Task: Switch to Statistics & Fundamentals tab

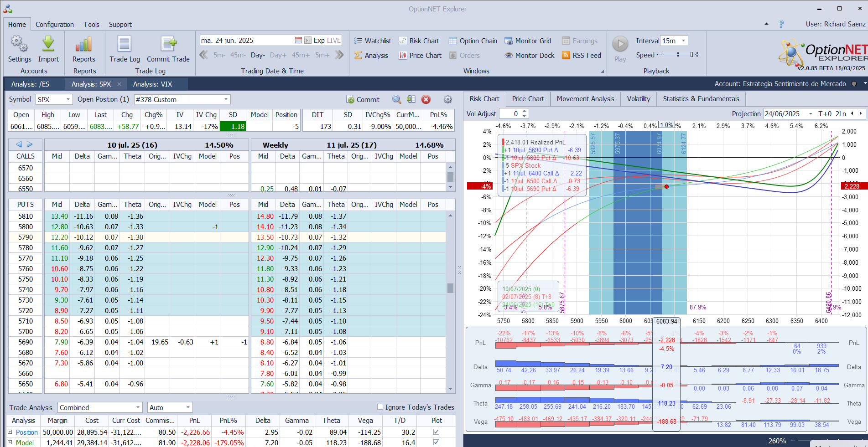Action: (x=701, y=99)
